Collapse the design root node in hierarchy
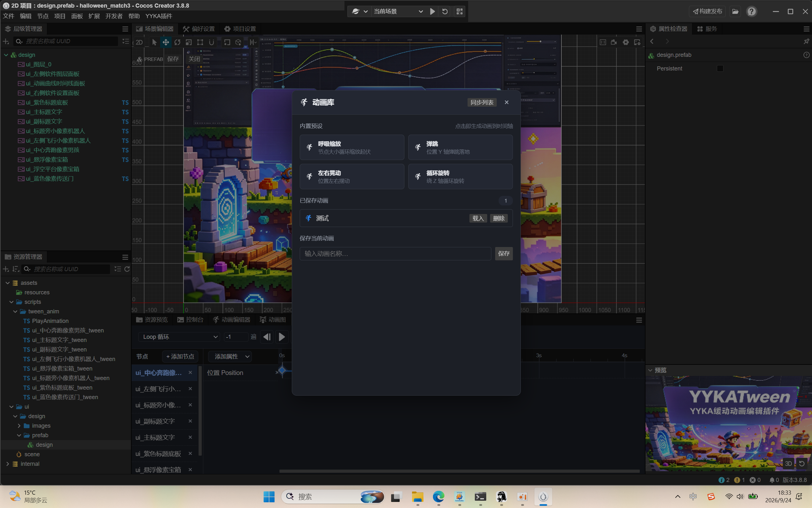This screenshot has width=812, height=508. (6, 55)
